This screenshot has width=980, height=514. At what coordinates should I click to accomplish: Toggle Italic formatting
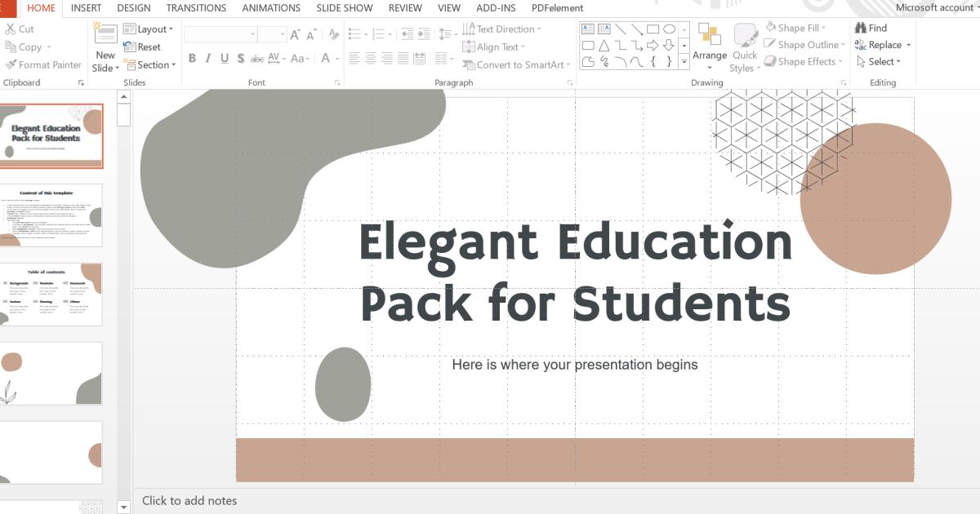(208, 59)
